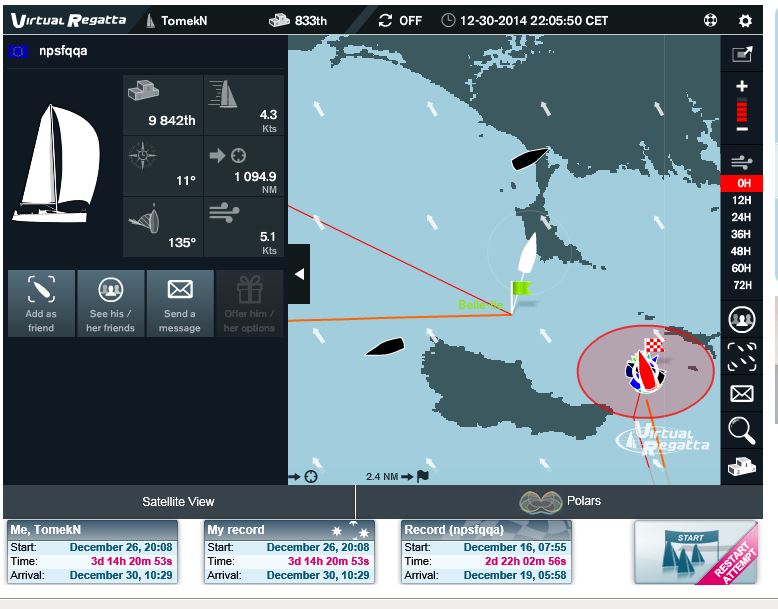The width and height of the screenshot is (778, 609).
Task: Click the 833th ranking in header
Action: (298, 20)
